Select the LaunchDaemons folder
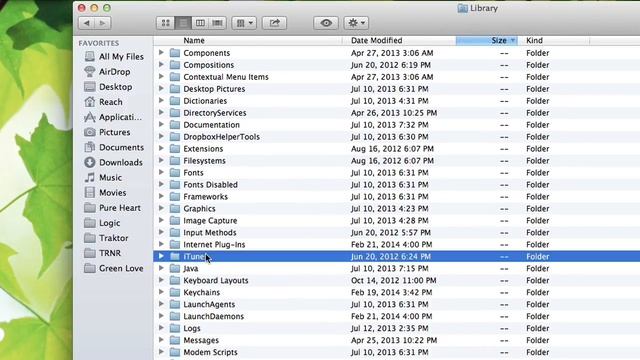The image size is (640, 360). [213, 316]
